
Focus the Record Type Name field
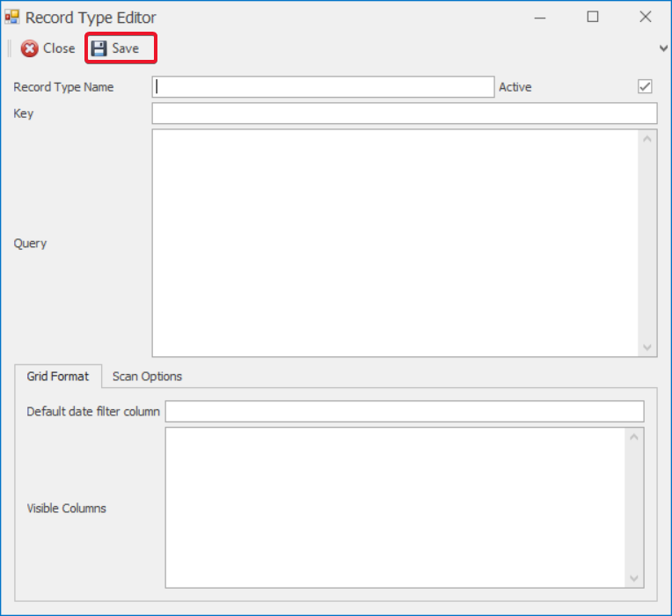pyautogui.click(x=323, y=86)
